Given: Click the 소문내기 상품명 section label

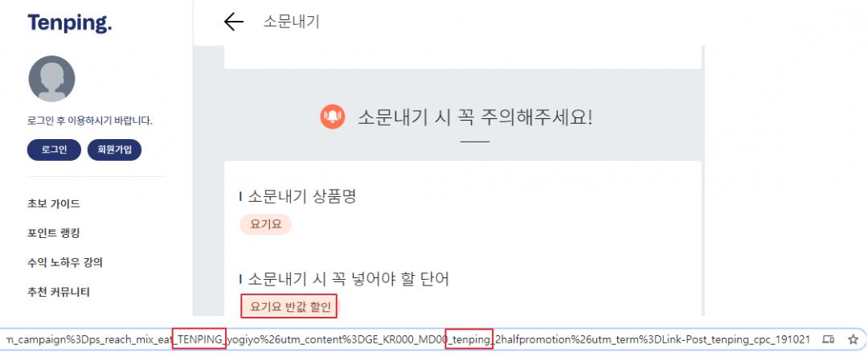Looking at the screenshot, I should [x=301, y=196].
